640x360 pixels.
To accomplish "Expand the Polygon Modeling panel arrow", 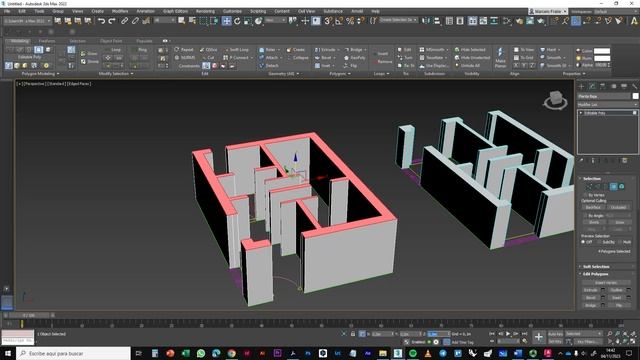I will click(x=58, y=74).
